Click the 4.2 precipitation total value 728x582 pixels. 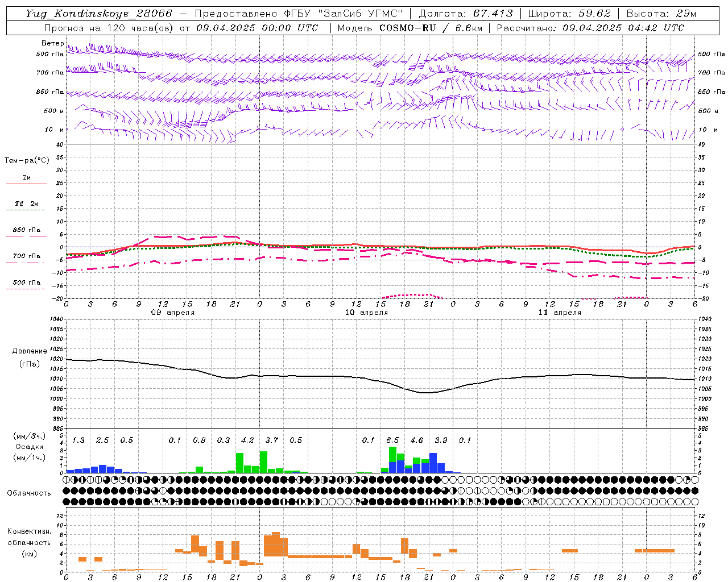point(247,440)
